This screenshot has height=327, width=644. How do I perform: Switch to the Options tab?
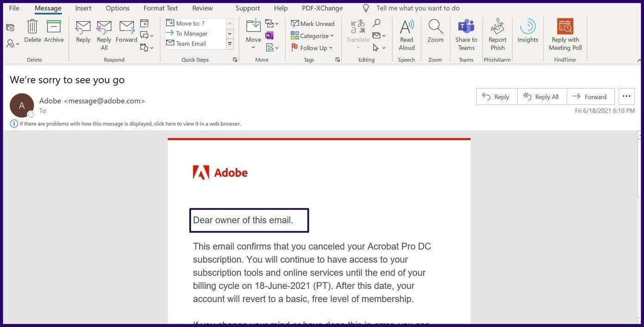[118, 8]
